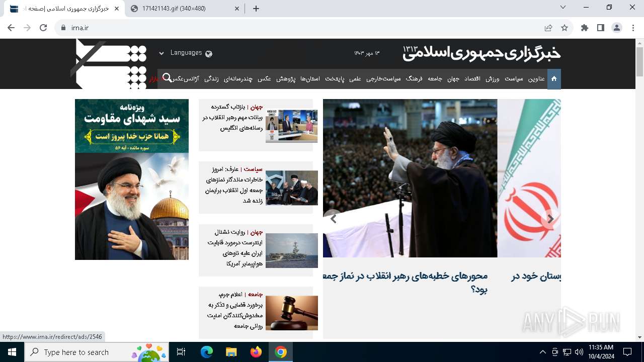
Task: Expand the Languages dropdown arrow
Action: point(162,53)
